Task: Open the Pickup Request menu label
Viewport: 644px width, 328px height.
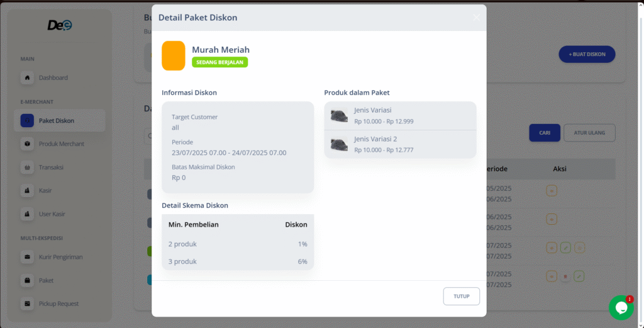Action: coord(58,303)
